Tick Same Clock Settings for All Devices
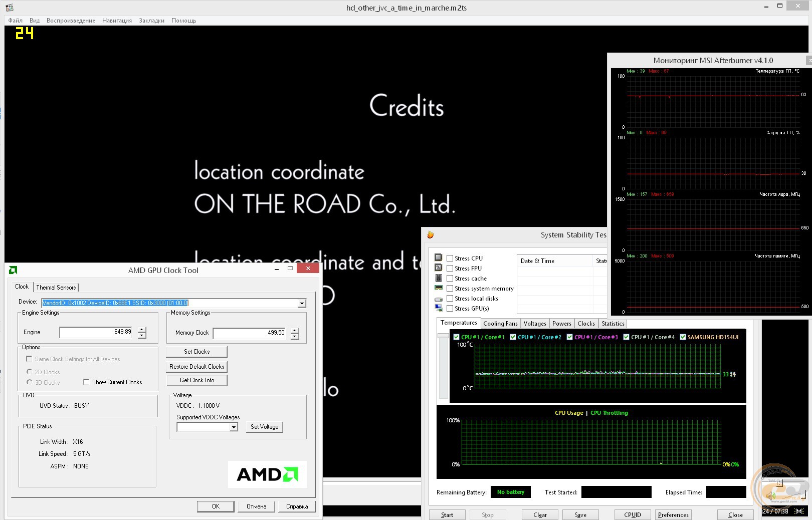The image size is (812, 520). tap(29, 359)
